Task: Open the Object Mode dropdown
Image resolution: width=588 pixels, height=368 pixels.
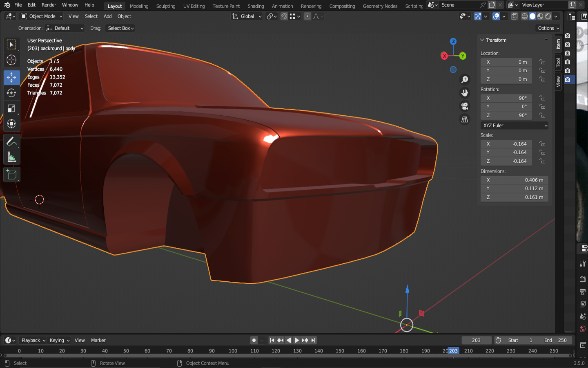Action: pyautogui.click(x=42, y=16)
